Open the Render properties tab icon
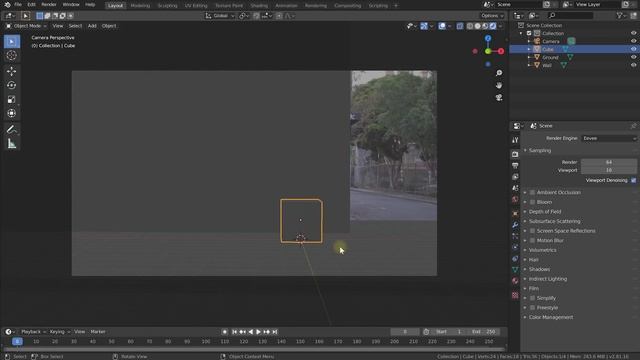Image resolution: width=640 pixels, height=360 pixels. point(515,154)
